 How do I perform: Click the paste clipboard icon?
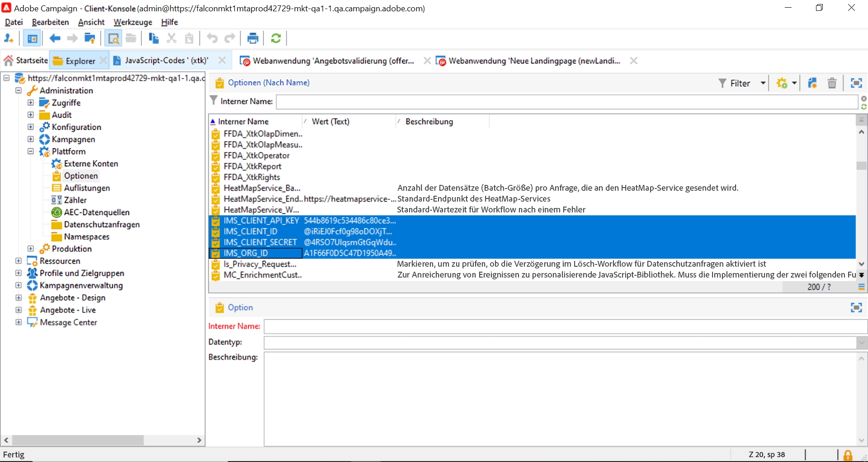click(189, 38)
